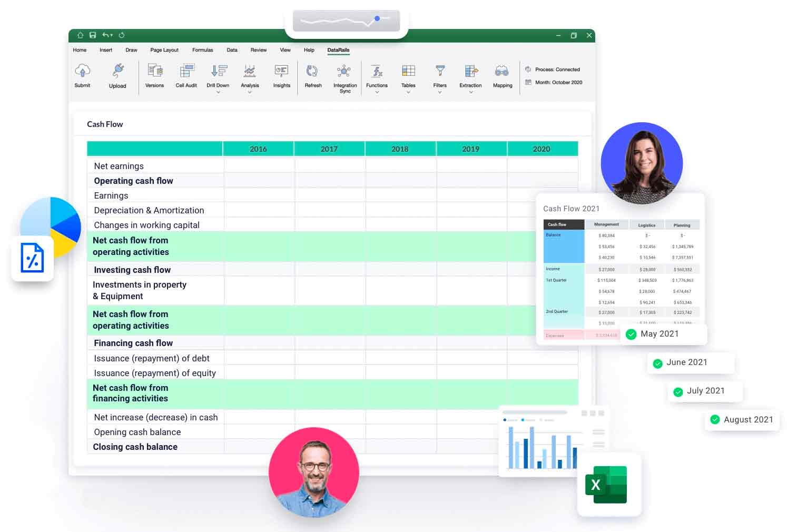Open the Upload plug icon
This screenshot has height=532, width=787.
(118, 71)
